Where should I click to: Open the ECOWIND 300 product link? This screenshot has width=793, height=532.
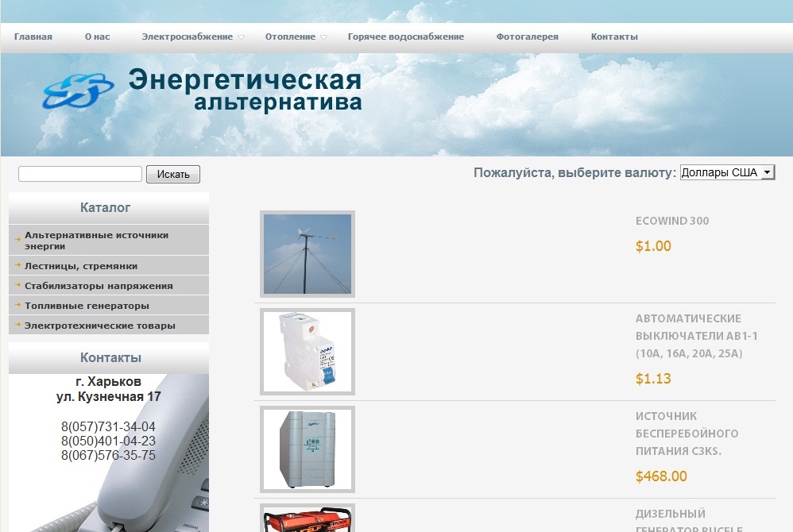[671, 221]
